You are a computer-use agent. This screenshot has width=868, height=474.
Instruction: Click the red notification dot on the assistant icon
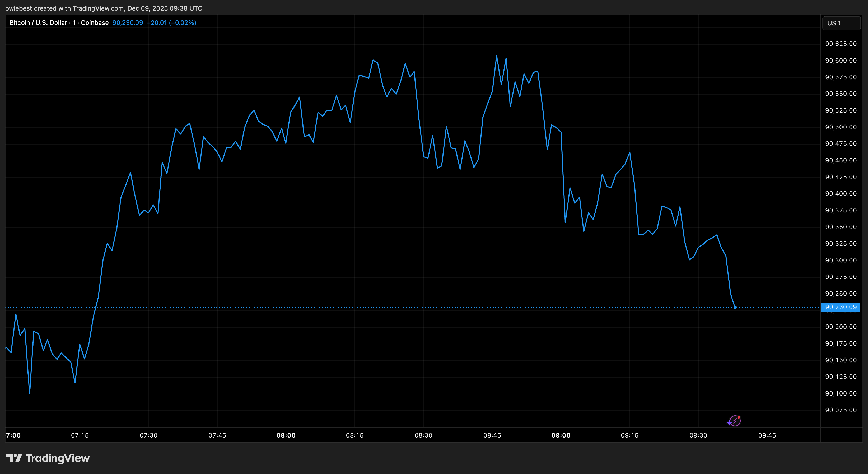pyautogui.click(x=739, y=417)
